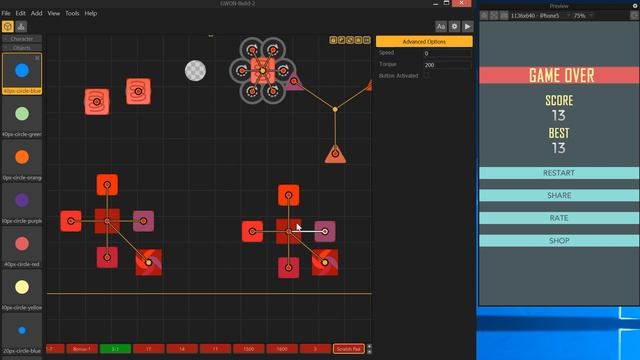Open the 11 scene tab
This screenshot has height=360, width=640.
215,349
